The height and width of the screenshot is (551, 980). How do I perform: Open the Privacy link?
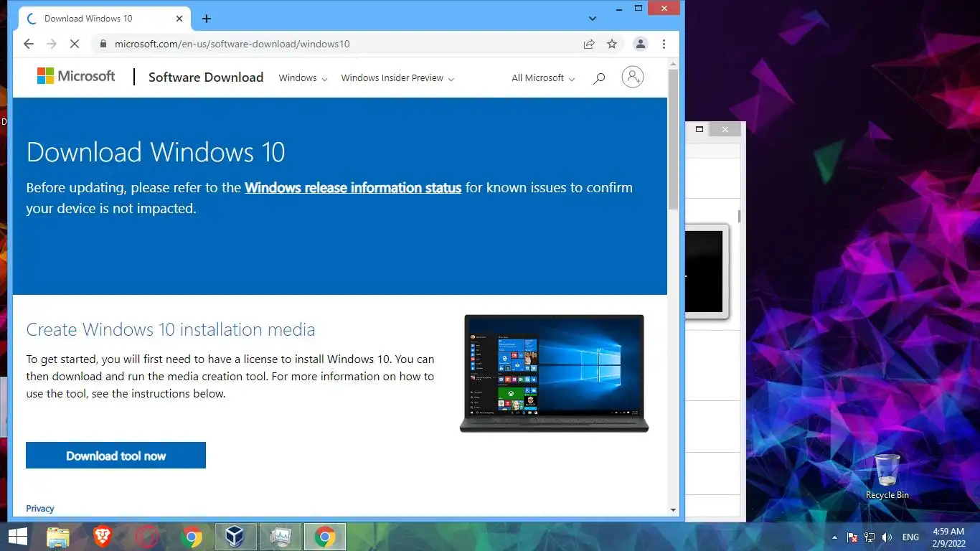point(40,509)
